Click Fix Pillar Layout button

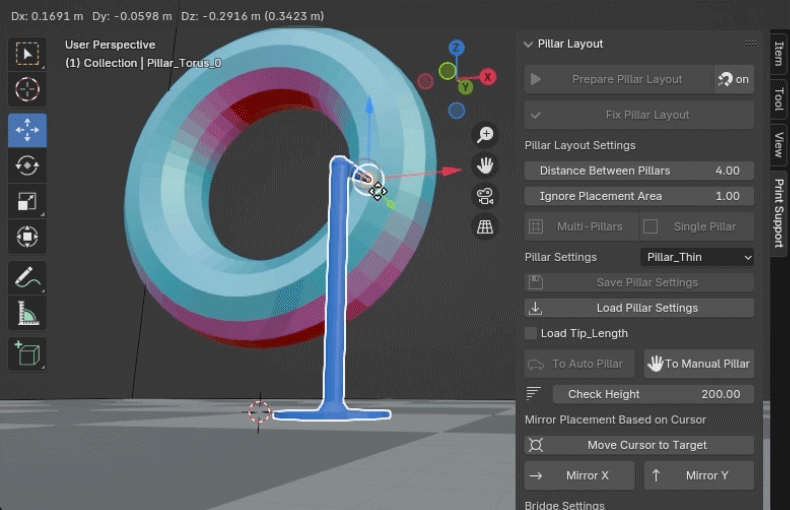(639, 115)
